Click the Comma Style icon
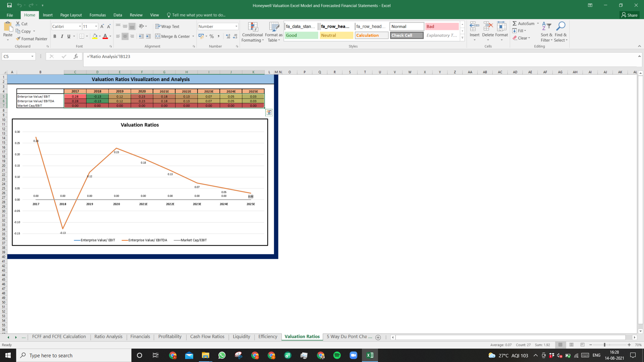This screenshot has height=362, width=644. [x=219, y=36]
